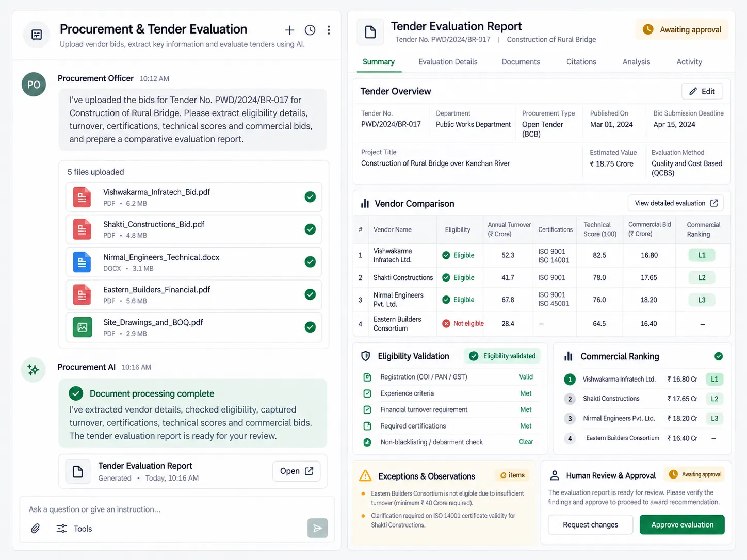Click the send message arrow button
This screenshot has width=747, height=560.
click(317, 528)
